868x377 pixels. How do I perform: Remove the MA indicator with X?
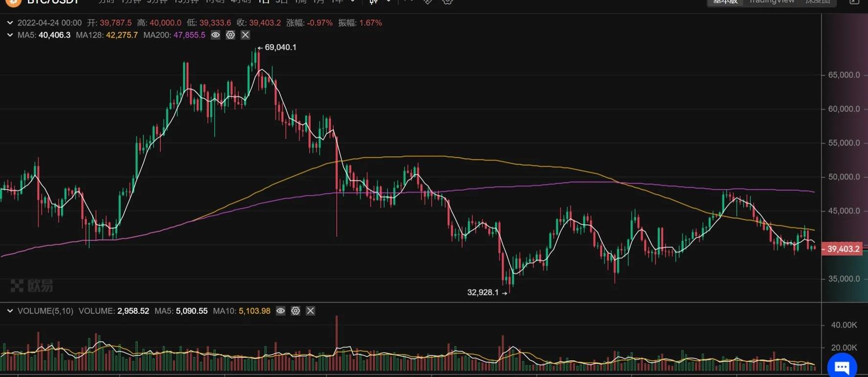pos(246,35)
